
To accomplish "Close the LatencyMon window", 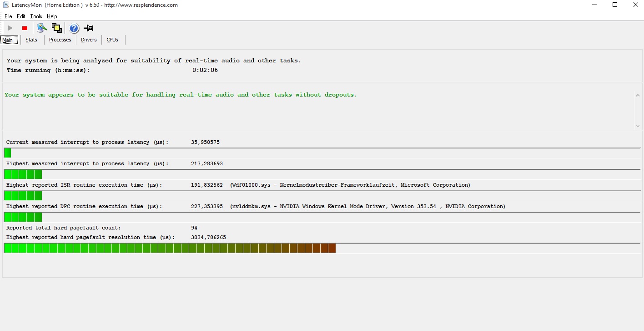I will [x=635, y=5].
